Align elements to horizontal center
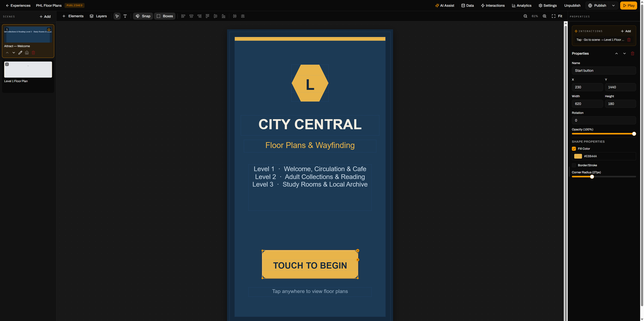The image size is (644, 321). 191,16
